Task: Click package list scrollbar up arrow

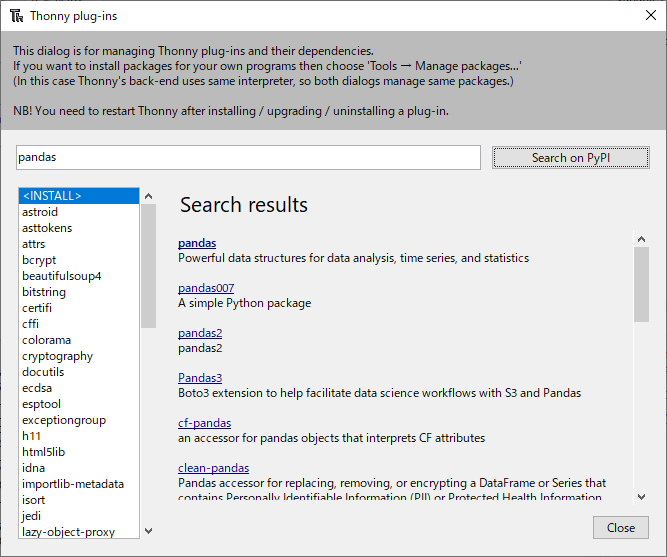Action: click(148, 196)
